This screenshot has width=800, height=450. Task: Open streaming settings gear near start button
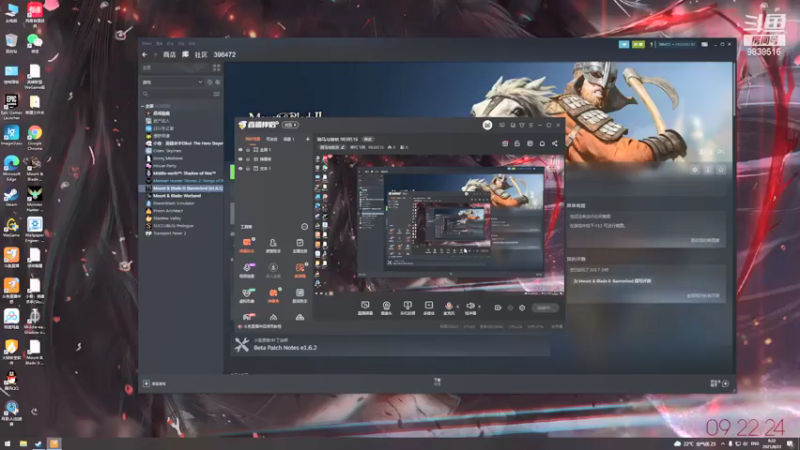pyautogui.click(x=522, y=308)
